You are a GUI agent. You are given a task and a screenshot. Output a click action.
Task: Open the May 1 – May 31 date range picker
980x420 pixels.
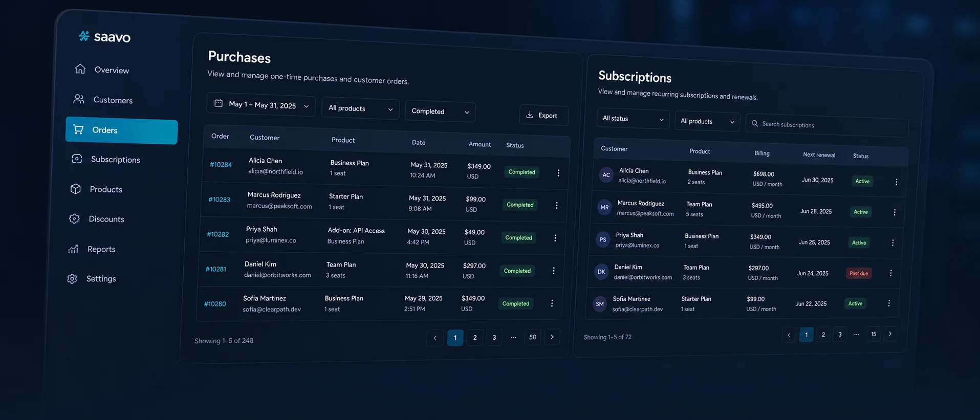(x=262, y=104)
